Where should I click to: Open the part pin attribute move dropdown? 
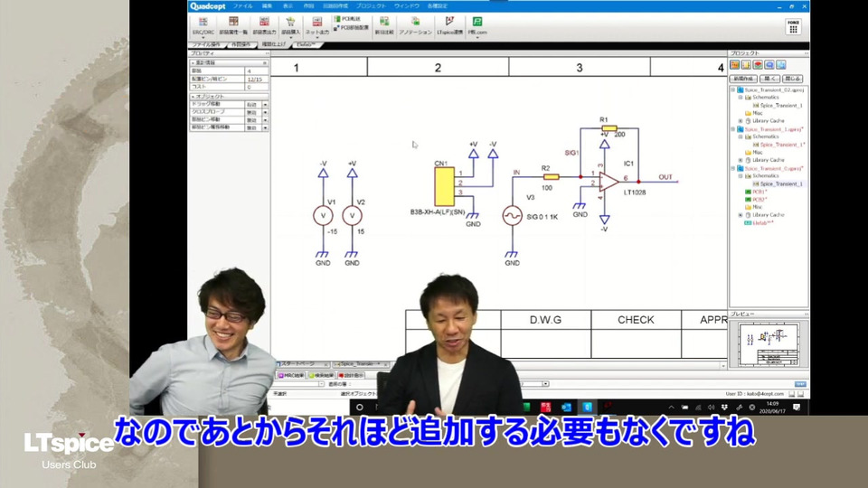[265, 127]
